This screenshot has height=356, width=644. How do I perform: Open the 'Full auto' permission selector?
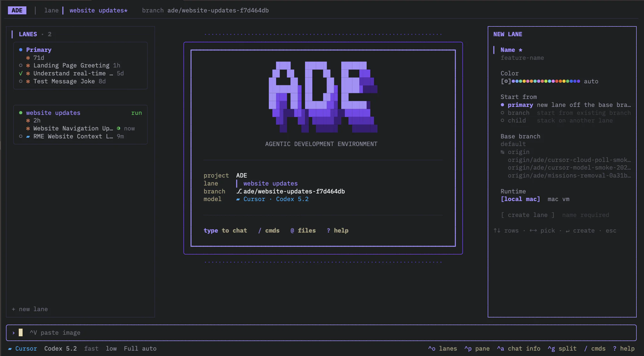pyautogui.click(x=140, y=349)
